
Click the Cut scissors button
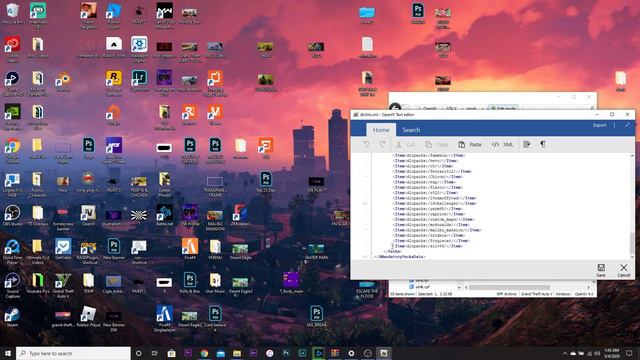(405, 144)
